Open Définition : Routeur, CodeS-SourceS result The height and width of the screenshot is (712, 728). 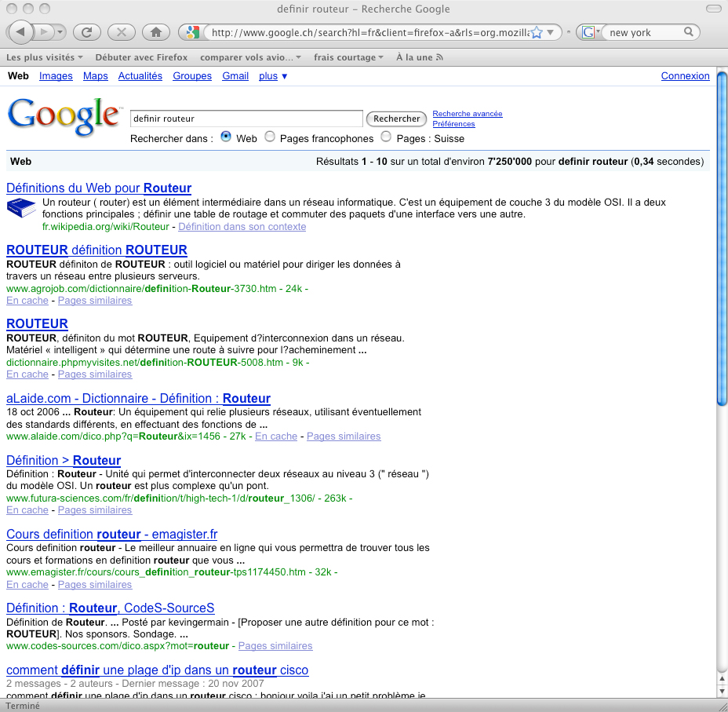111,608
